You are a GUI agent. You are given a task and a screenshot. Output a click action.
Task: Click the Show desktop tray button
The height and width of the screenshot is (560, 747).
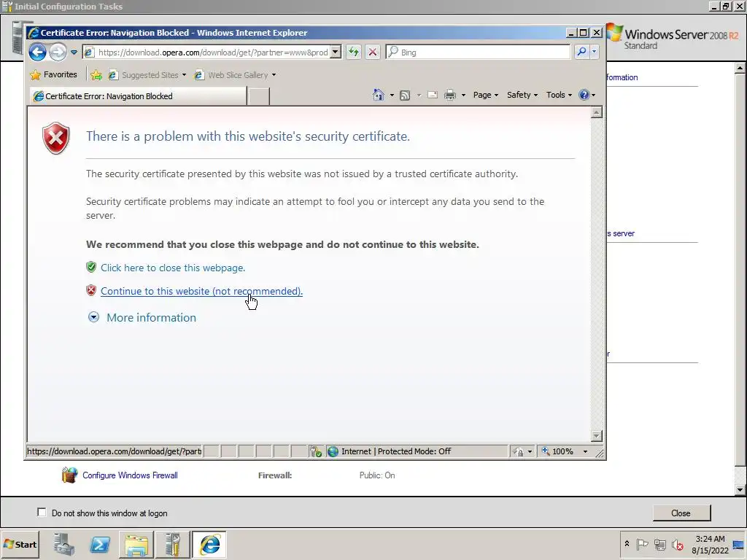(739, 544)
